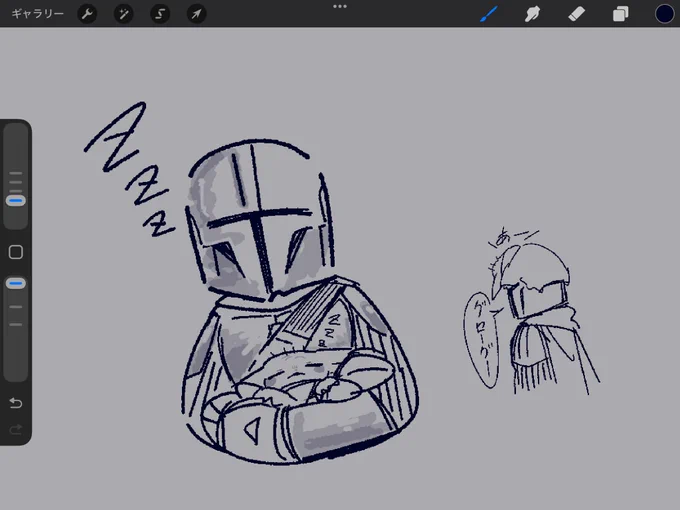The image size is (680, 510).
Task: Tap the square modify button on sidebar
Action: pos(16,252)
